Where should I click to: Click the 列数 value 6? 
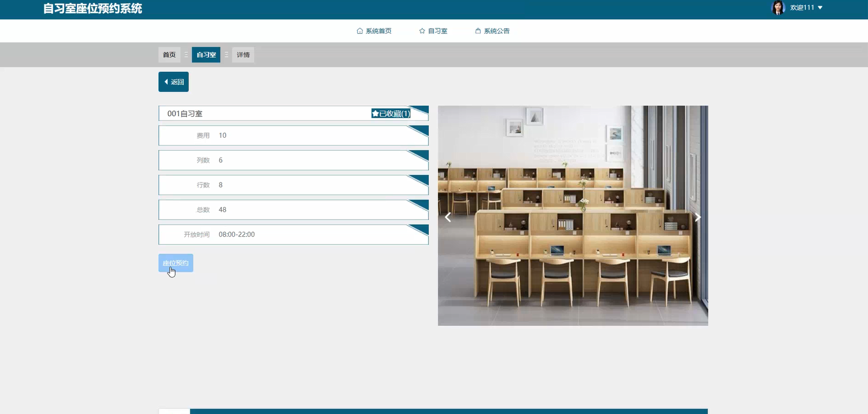221,161
